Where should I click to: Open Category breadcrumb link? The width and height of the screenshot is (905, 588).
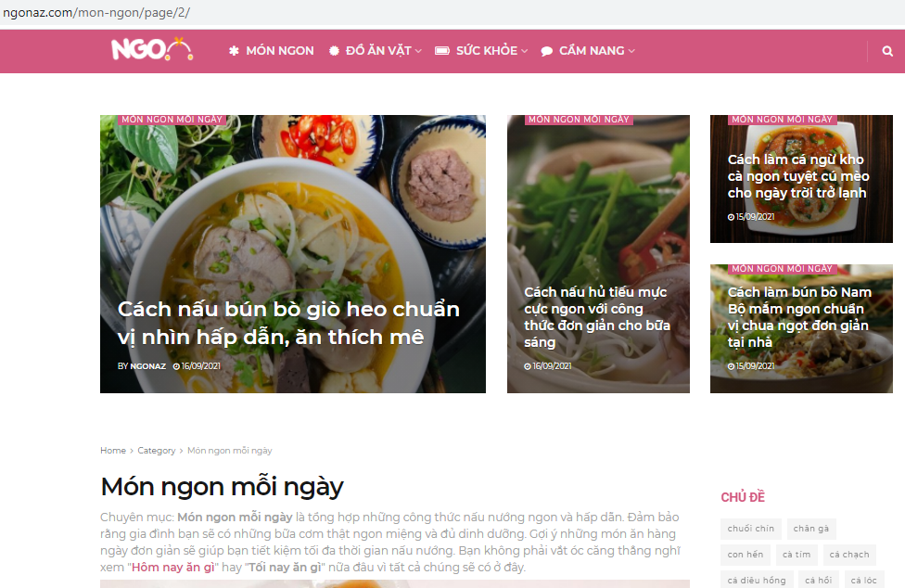[157, 451]
